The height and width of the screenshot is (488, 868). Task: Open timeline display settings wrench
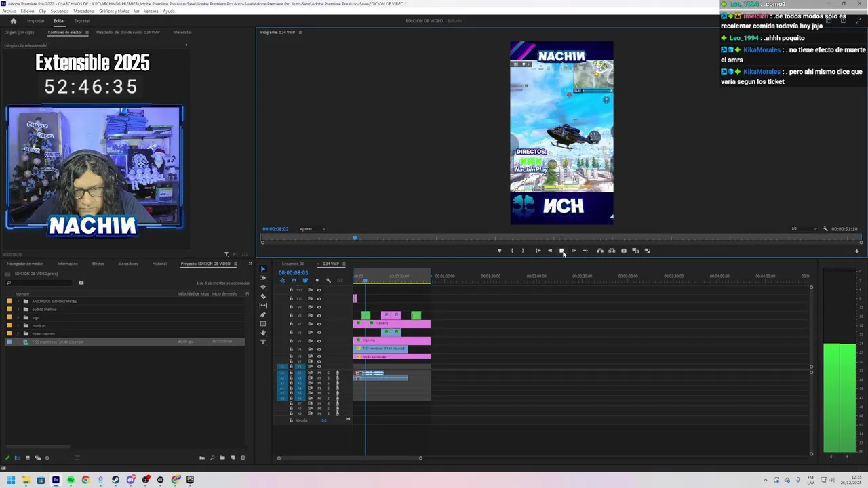pos(328,281)
